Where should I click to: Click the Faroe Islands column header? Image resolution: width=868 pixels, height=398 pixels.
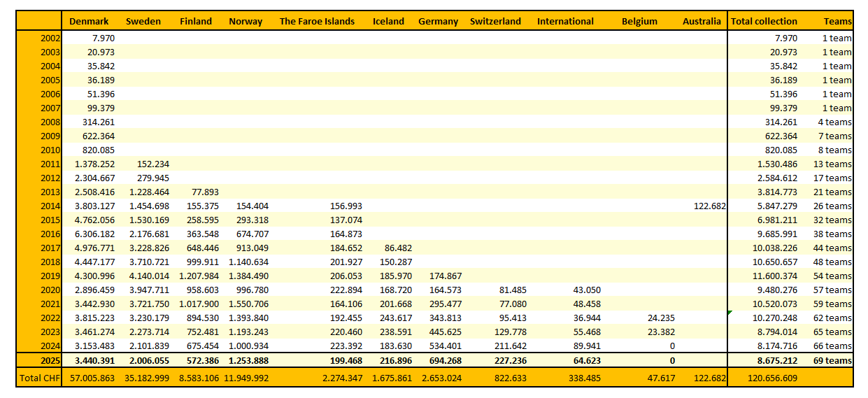[317, 21]
